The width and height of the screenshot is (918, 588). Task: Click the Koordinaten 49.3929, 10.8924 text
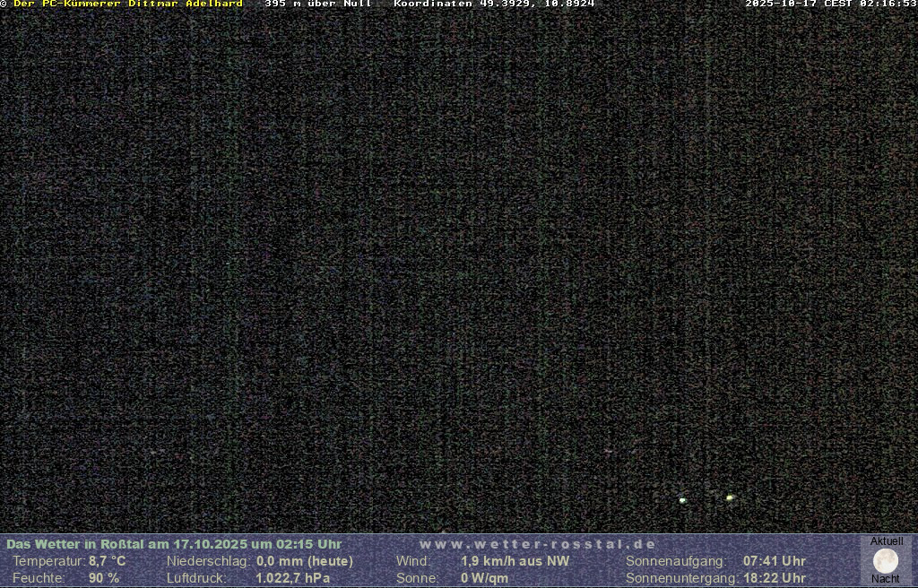coord(494,4)
